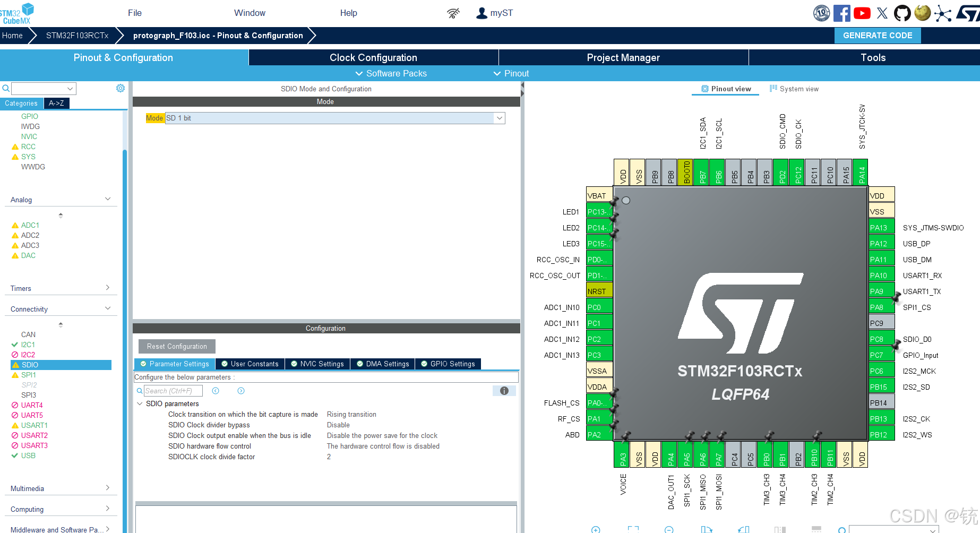
Task: Go to Home breadcrumb
Action: pyautogui.click(x=12, y=36)
